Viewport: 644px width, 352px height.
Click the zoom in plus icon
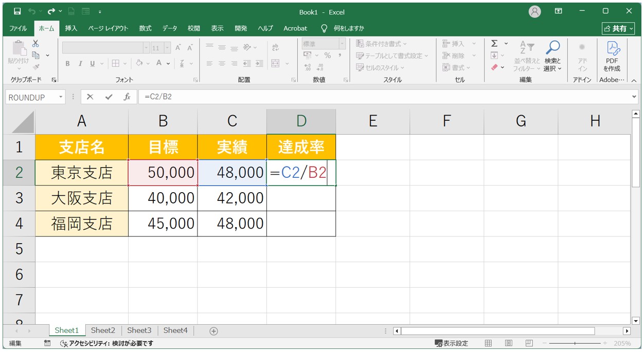[605, 343]
